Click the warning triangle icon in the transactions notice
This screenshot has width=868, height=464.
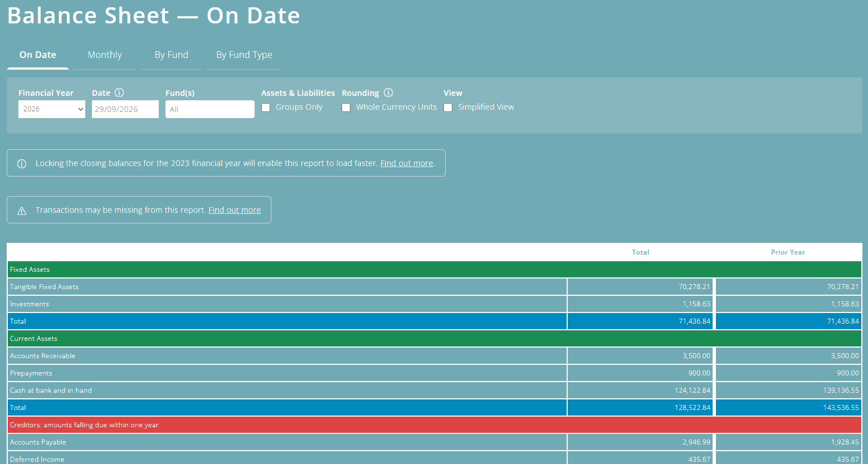[x=22, y=211]
